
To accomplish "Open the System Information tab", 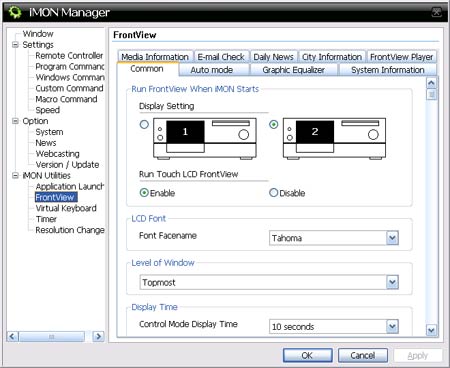I will (x=388, y=70).
